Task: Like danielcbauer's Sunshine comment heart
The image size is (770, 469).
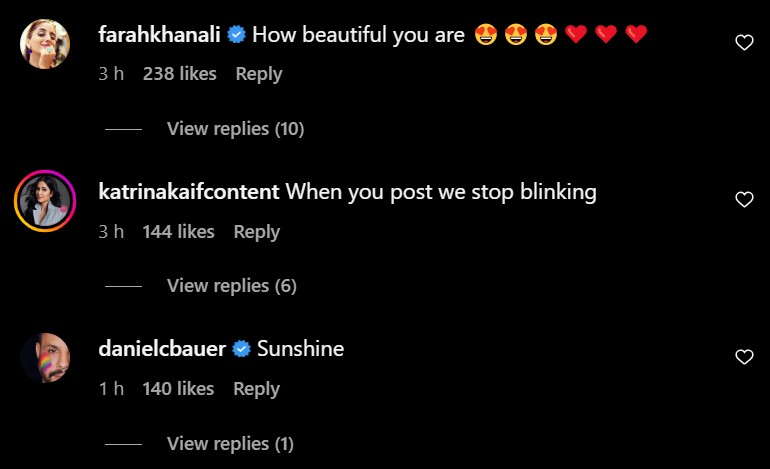Action: (743, 357)
